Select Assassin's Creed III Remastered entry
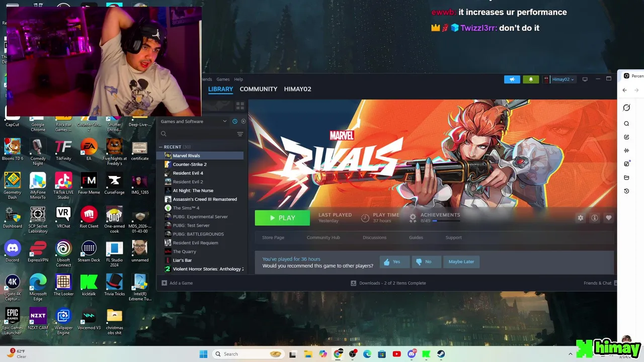This screenshot has width=644, height=362. [x=201, y=199]
